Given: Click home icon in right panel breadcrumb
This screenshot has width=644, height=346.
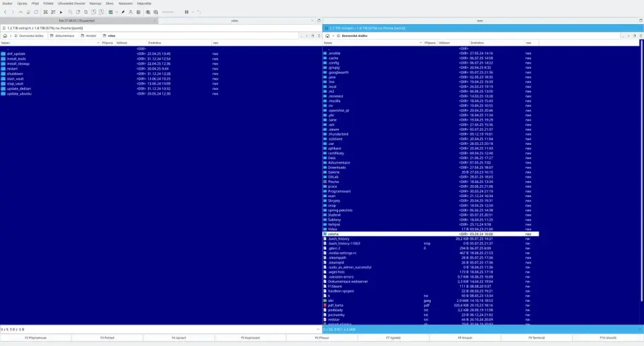Looking at the screenshot, I should click(x=327, y=36).
